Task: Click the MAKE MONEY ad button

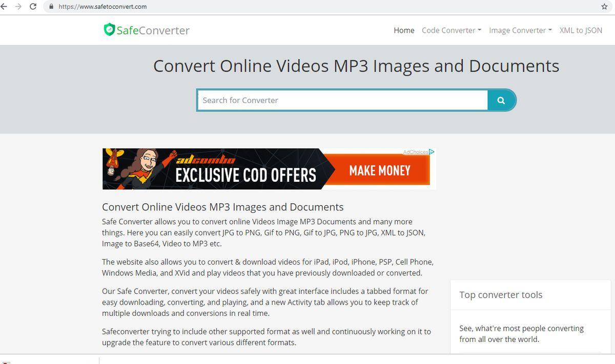Action: [x=380, y=170]
